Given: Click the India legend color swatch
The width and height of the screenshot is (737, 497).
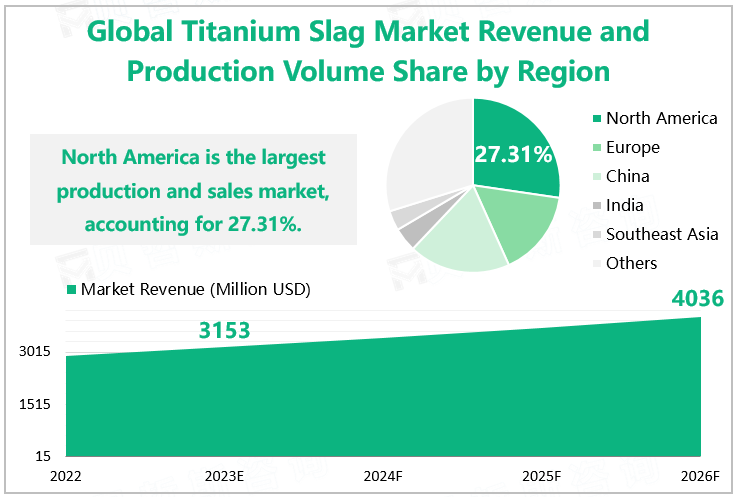Looking at the screenshot, I should tap(596, 206).
